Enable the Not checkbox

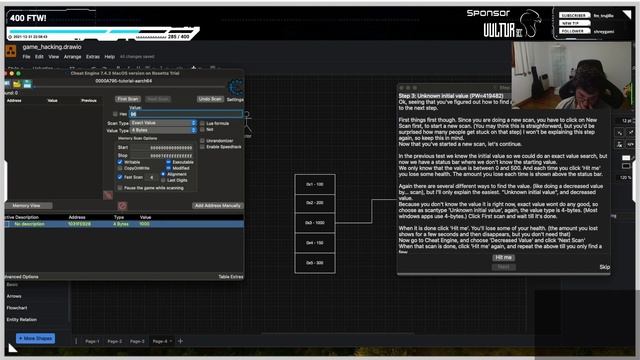202,129
